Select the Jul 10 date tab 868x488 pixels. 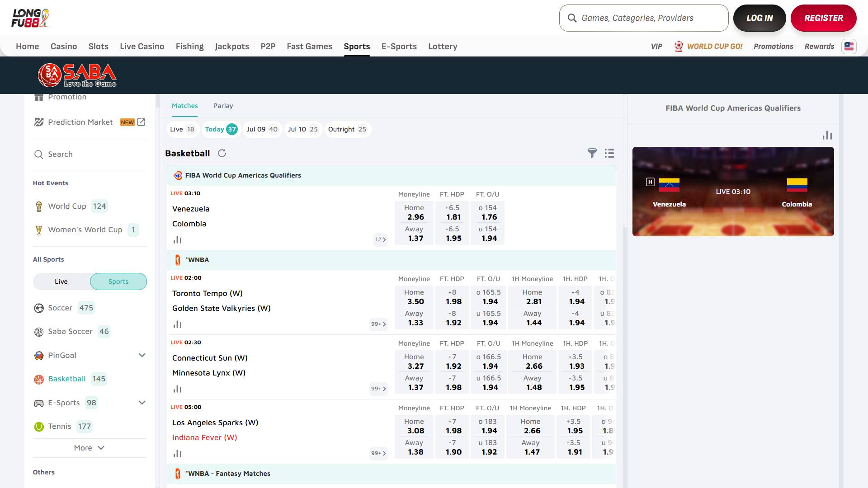pyautogui.click(x=303, y=129)
